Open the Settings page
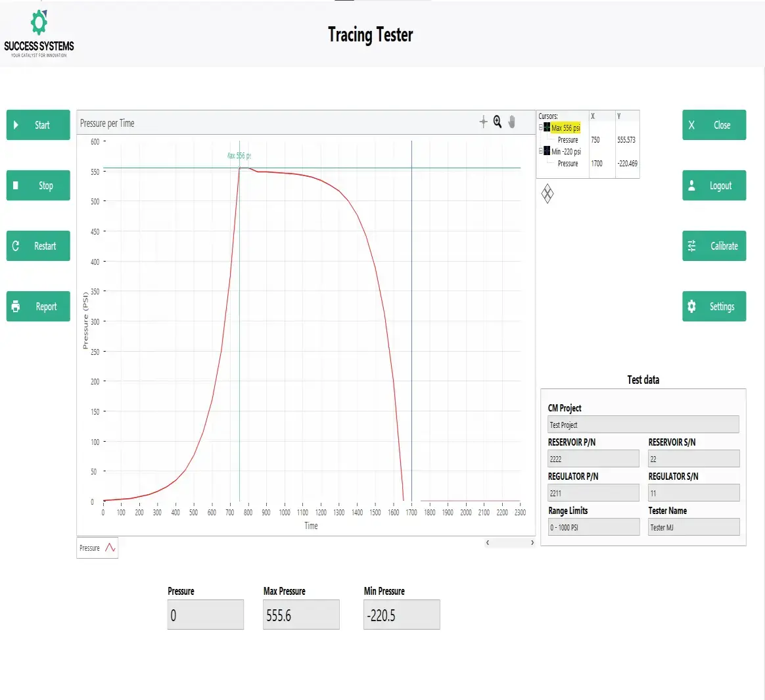This screenshot has width=765, height=700. (714, 306)
